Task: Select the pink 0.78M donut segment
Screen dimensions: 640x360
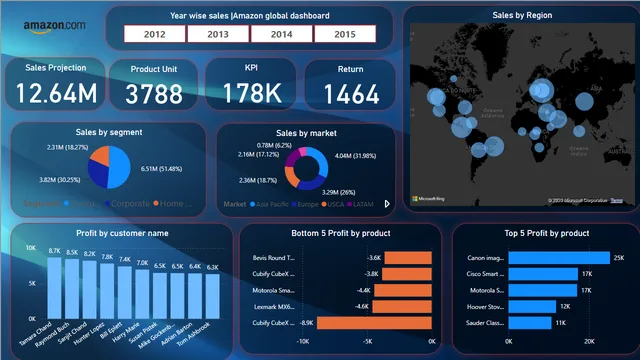Action: point(302,151)
